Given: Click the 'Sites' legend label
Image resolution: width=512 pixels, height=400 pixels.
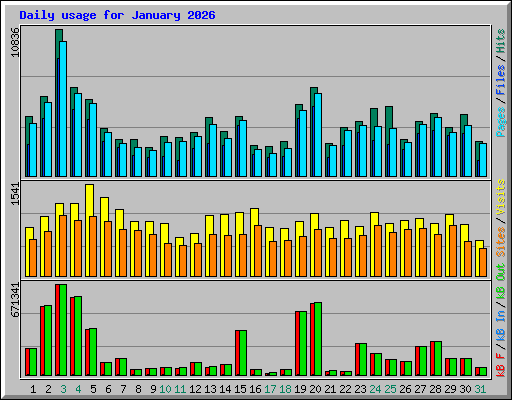Looking at the screenshot, I should pyautogui.click(x=501, y=242).
